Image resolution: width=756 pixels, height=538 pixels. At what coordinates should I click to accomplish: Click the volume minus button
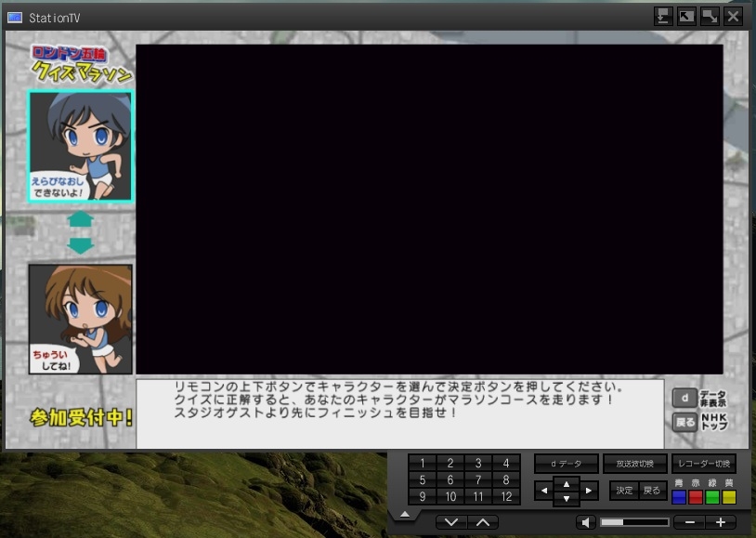(689, 522)
